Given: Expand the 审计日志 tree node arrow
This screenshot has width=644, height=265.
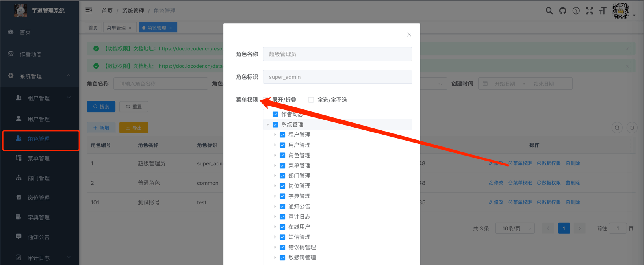Looking at the screenshot, I should tap(275, 217).
